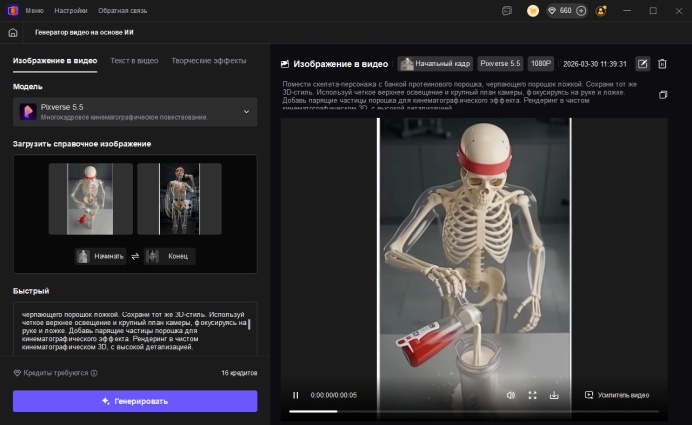This screenshot has height=425, width=692.
Task: Open the Настройки menu
Action: 71,11
